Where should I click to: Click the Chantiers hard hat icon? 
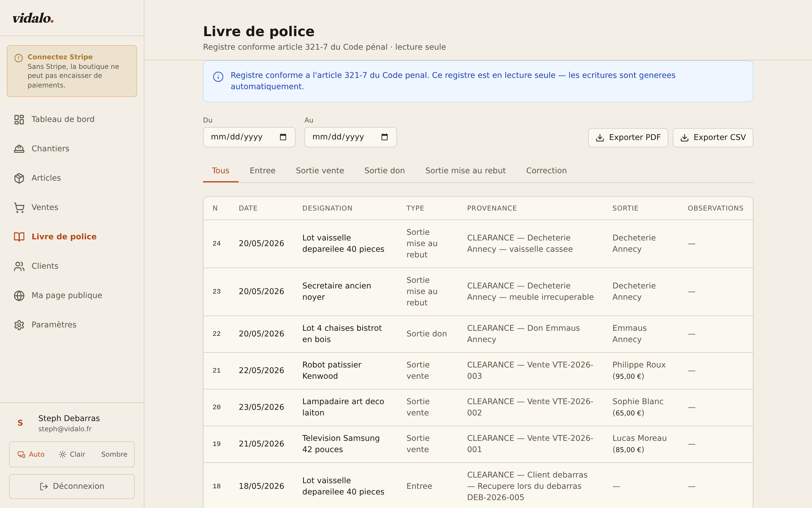coord(19,148)
